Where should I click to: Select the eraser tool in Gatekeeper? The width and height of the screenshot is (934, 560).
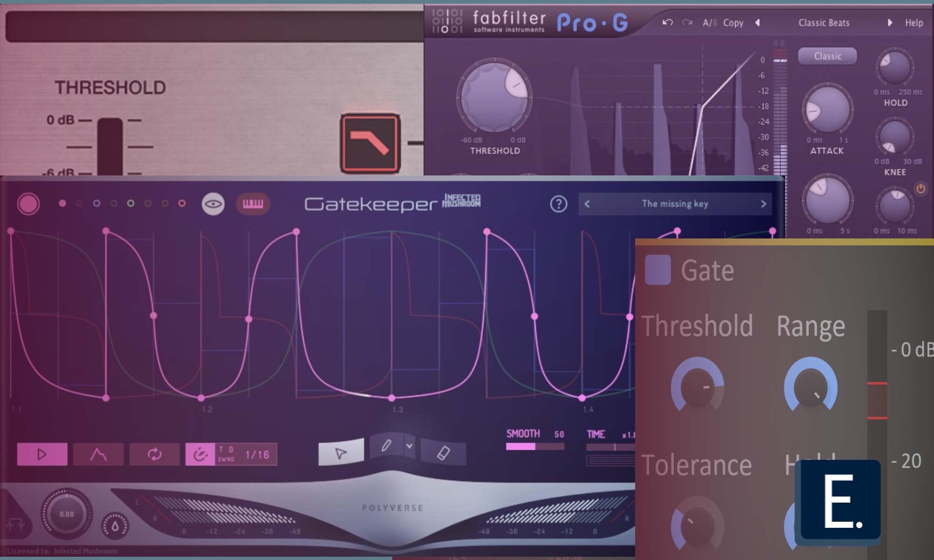click(x=443, y=453)
